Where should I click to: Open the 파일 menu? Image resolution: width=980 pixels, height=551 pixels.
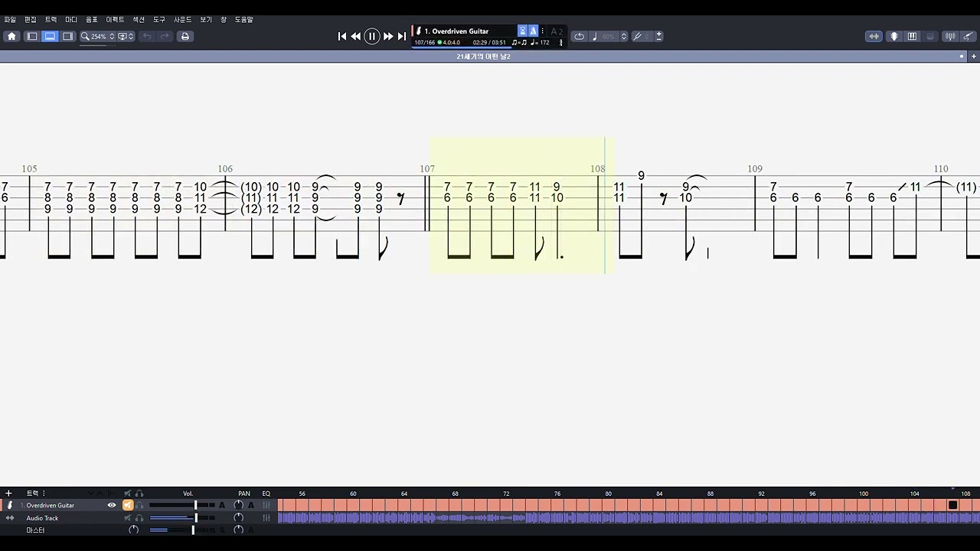(10, 20)
